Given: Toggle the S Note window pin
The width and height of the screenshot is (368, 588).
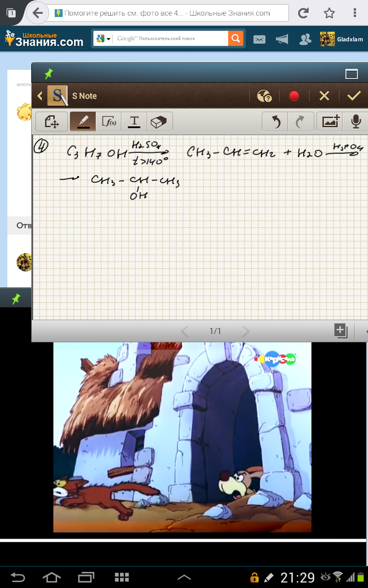Looking at the screenshot, I should 49,74.
